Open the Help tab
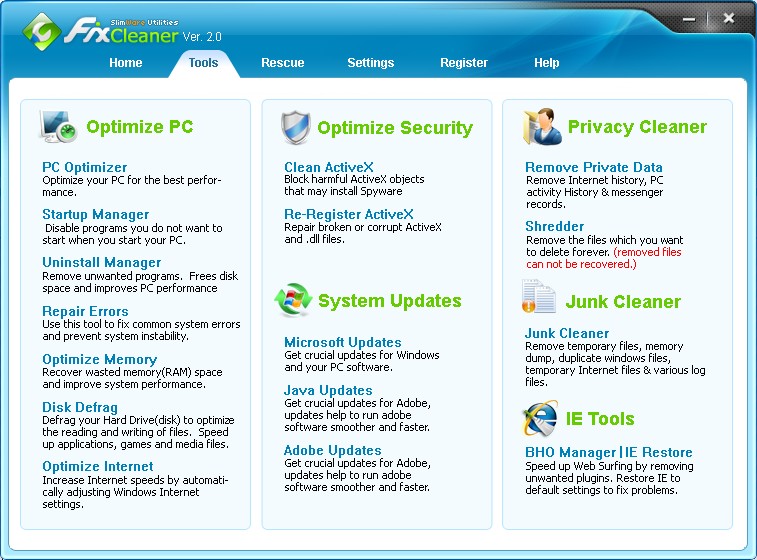Image resolution: width=757 pixels, height=560 pixels. pyautogui.click(x=546, y=63)
